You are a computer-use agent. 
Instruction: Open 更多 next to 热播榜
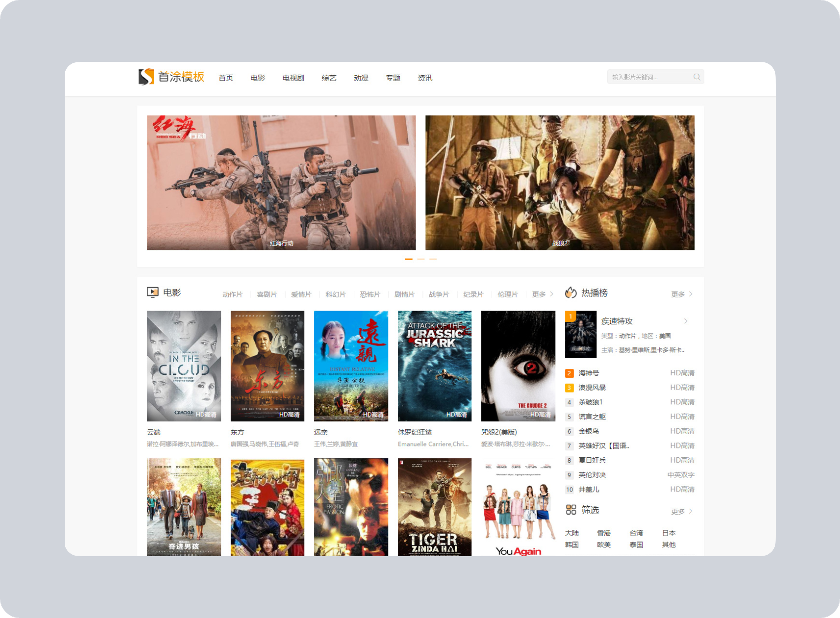681,294
